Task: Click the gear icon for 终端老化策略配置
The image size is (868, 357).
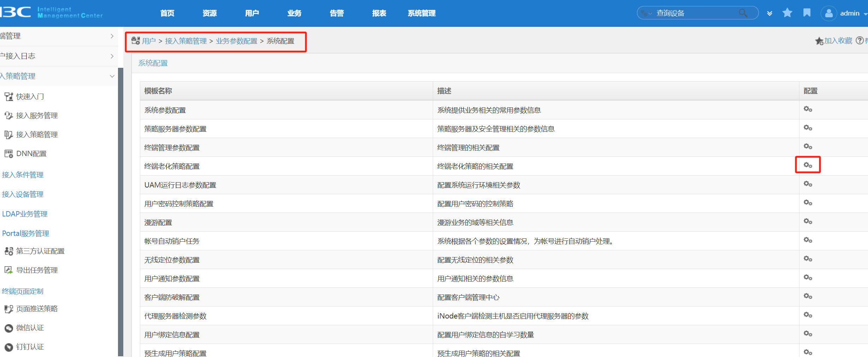Action: 808,165
